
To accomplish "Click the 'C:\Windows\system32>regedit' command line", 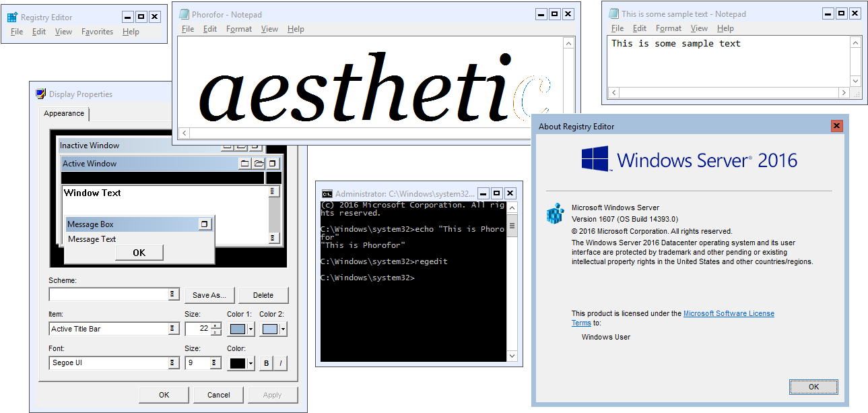I will tap(384, 261).
